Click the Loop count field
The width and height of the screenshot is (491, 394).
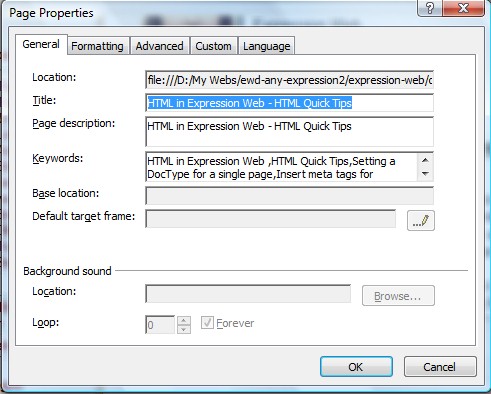160,325
